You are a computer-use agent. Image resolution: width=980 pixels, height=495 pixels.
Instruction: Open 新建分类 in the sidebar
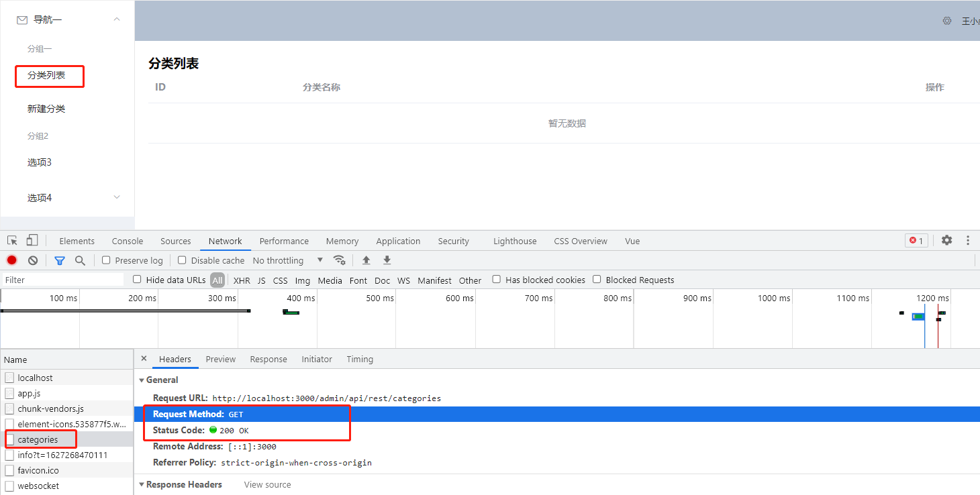pyautogui.click(x=46, y=109)
